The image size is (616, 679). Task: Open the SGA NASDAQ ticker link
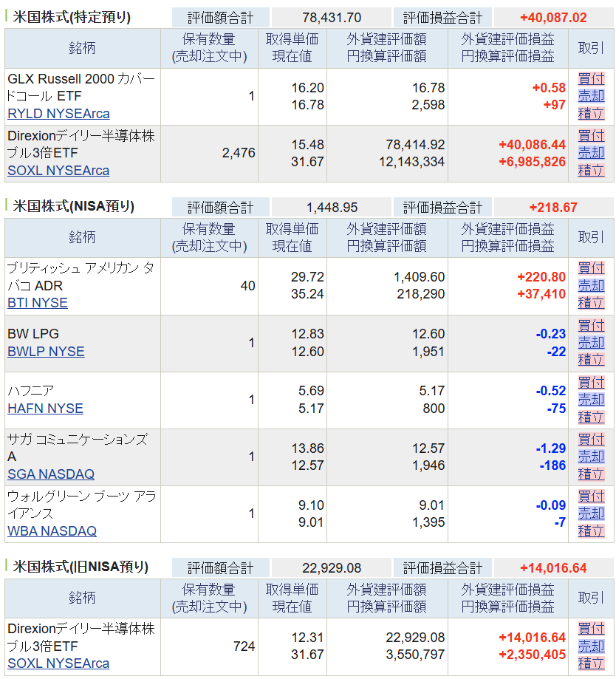pos(51,474)
